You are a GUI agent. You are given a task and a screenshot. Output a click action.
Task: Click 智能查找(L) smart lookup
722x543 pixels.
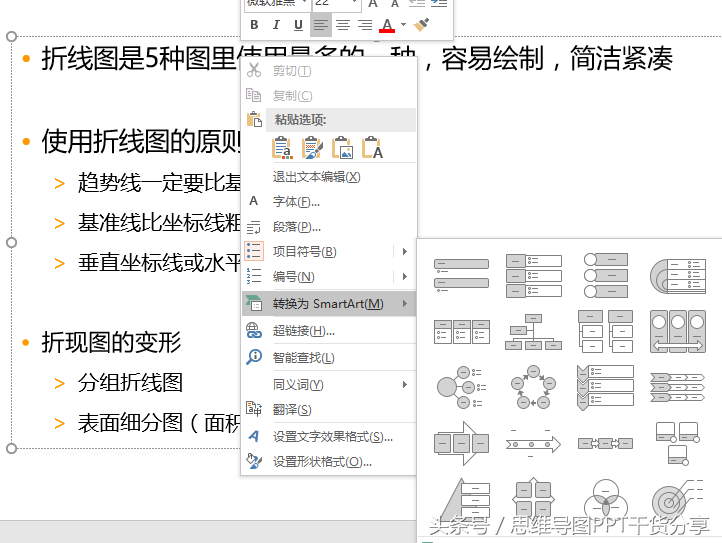[x=329, y=357]
